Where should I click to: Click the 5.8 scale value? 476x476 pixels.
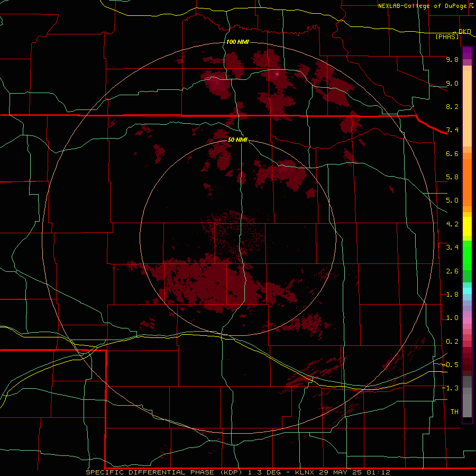pos(452,177)
